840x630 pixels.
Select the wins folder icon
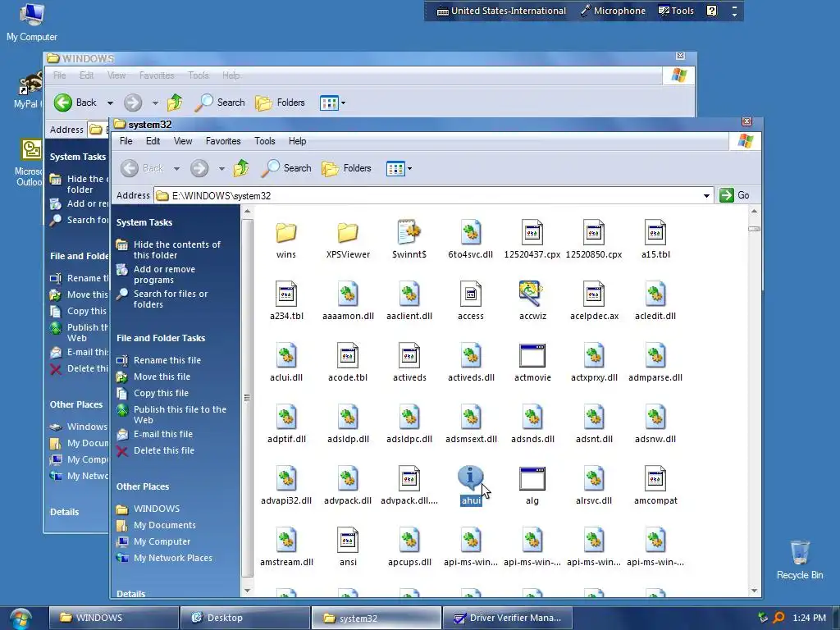pos(286,233)
